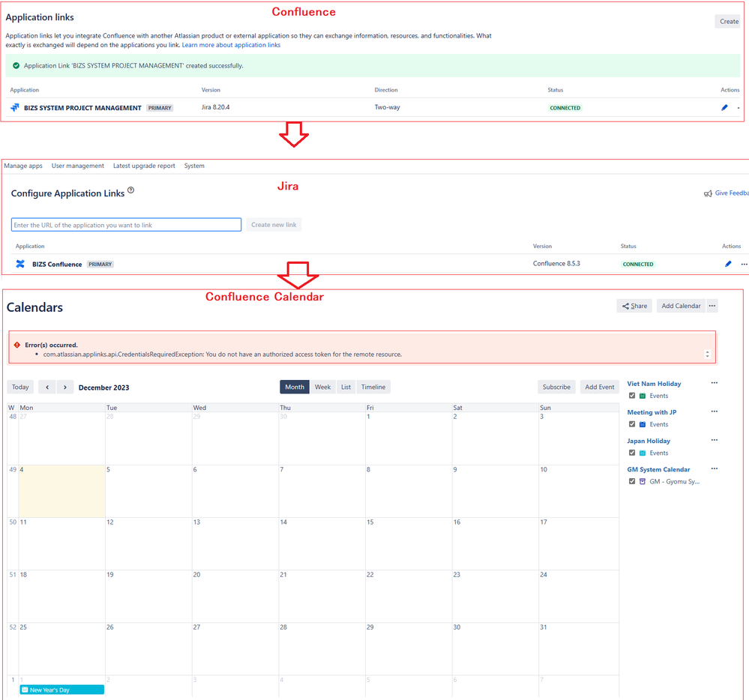Open Viet Nam Holiday calendar link

pyautogui.click(x=654, y=384)
